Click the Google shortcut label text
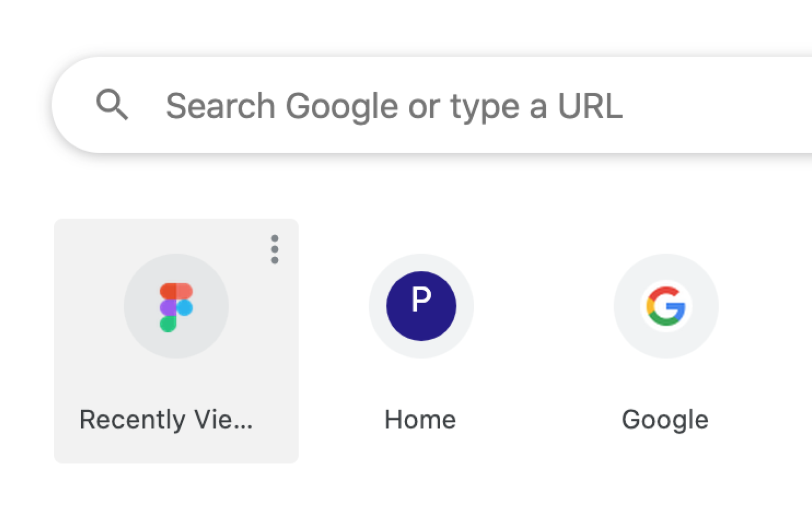The image size is (812, 516). pos(665,420)
